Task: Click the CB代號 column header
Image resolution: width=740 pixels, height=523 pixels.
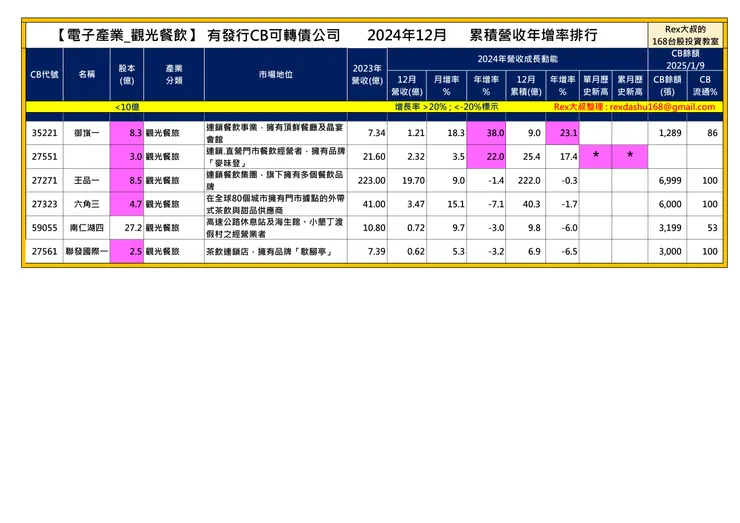Action: pos(44,75)
